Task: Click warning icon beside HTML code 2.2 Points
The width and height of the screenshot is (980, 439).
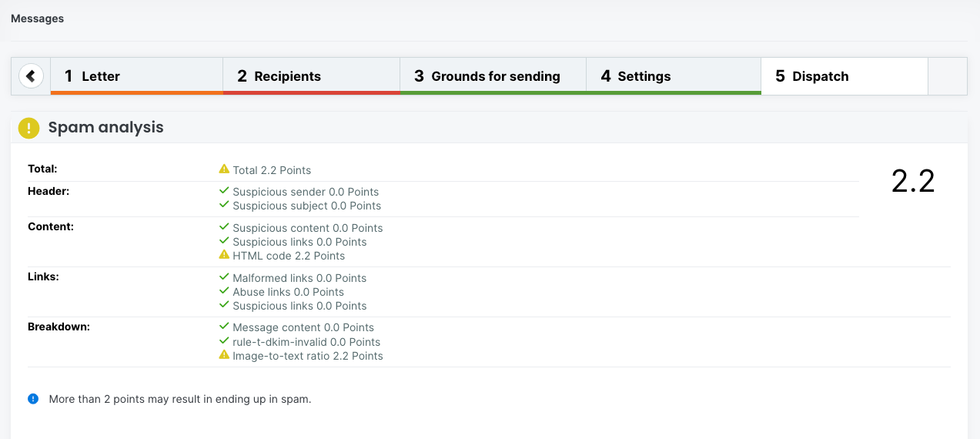Action: (x=224, y=255)
